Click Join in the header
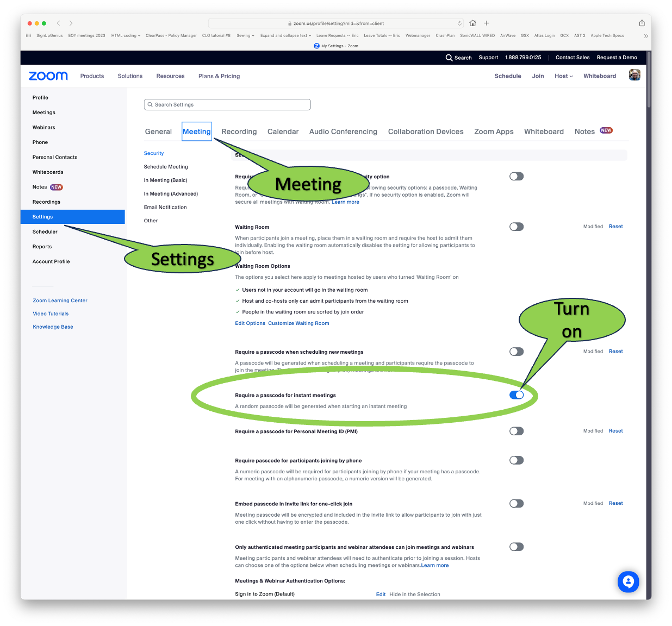672x626 pixels. coord(538,76)
